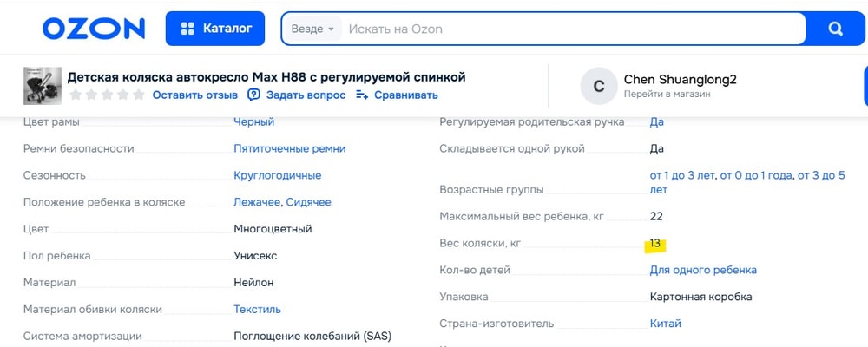The height and width of the screenshot is (347, 868).
Task: Click the seller avatar with letter C
Action: [x=599, y=86]
